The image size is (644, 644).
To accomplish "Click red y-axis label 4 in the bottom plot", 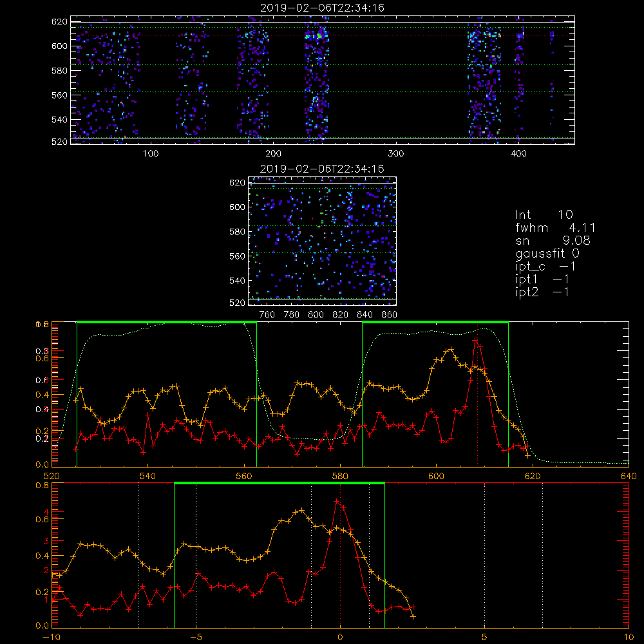I will coord(46,512).
